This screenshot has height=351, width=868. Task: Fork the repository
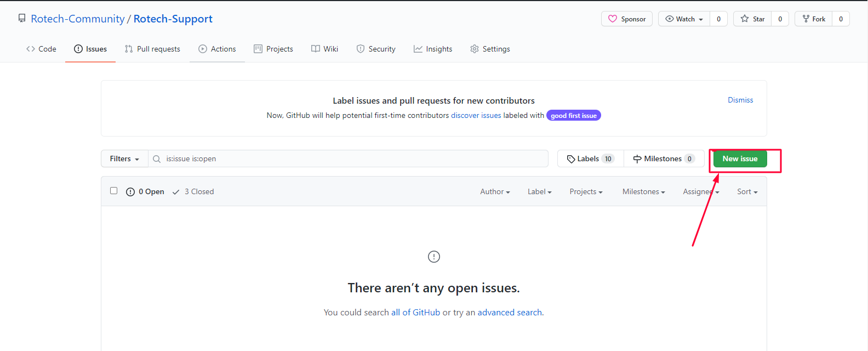814,19
